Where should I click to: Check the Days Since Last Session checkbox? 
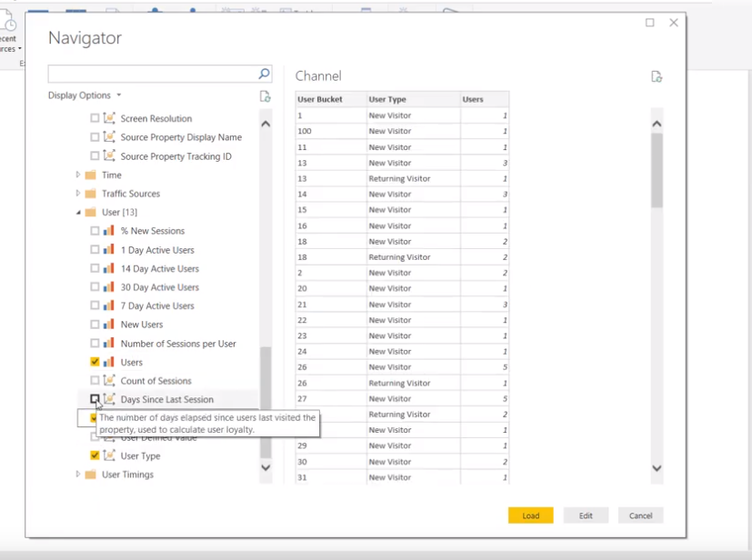point(95,399)
